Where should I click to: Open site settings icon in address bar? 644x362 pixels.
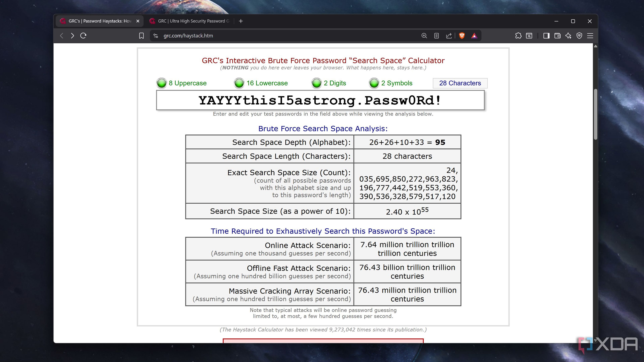156,36
